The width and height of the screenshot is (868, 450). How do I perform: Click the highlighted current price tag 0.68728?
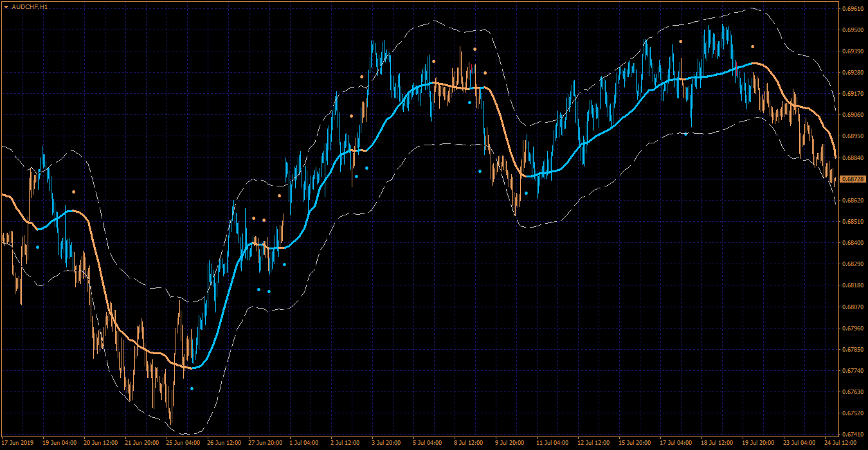coord(853,179)
